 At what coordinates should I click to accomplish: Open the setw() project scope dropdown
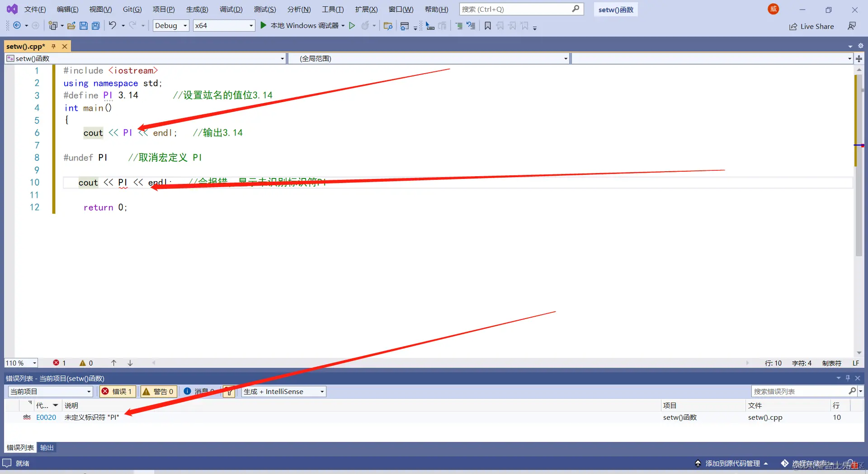146,58
